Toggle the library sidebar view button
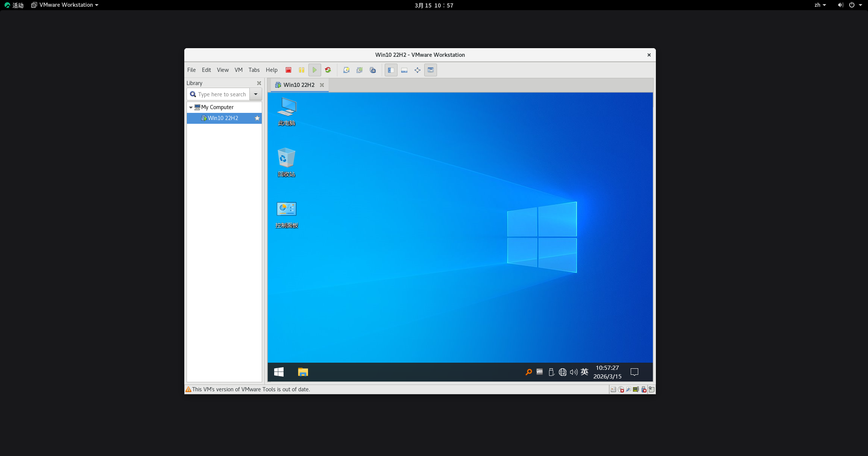This screenshot has height=456, width=868. click(391, 70)
